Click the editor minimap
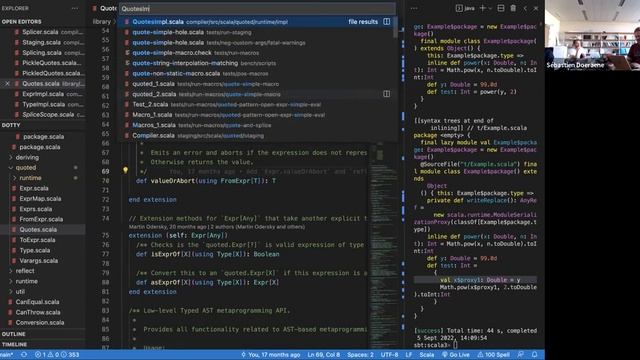This screenshot has width=640, height=360. 383,245
